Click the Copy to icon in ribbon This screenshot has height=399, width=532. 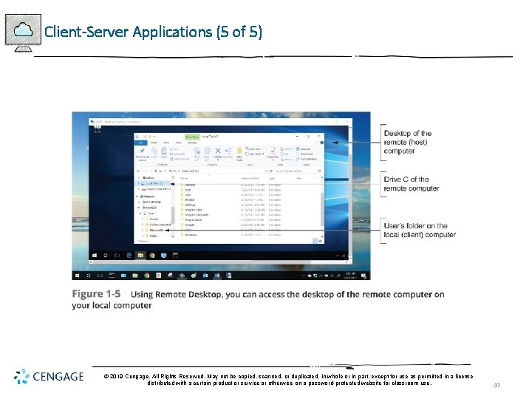[208, 151]
